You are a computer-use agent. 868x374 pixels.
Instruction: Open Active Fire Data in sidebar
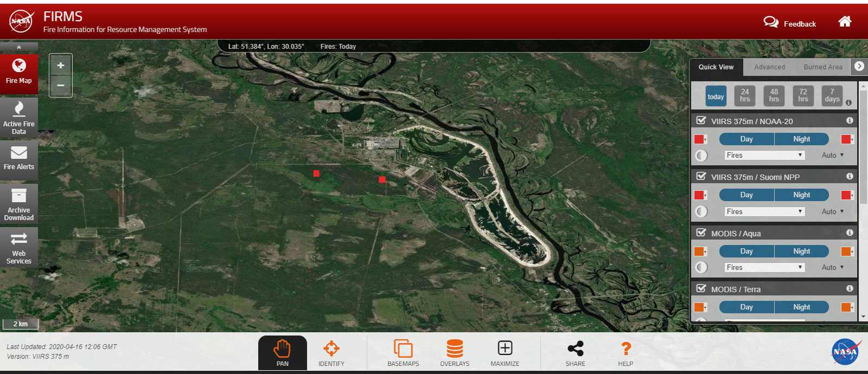(19, 117)
